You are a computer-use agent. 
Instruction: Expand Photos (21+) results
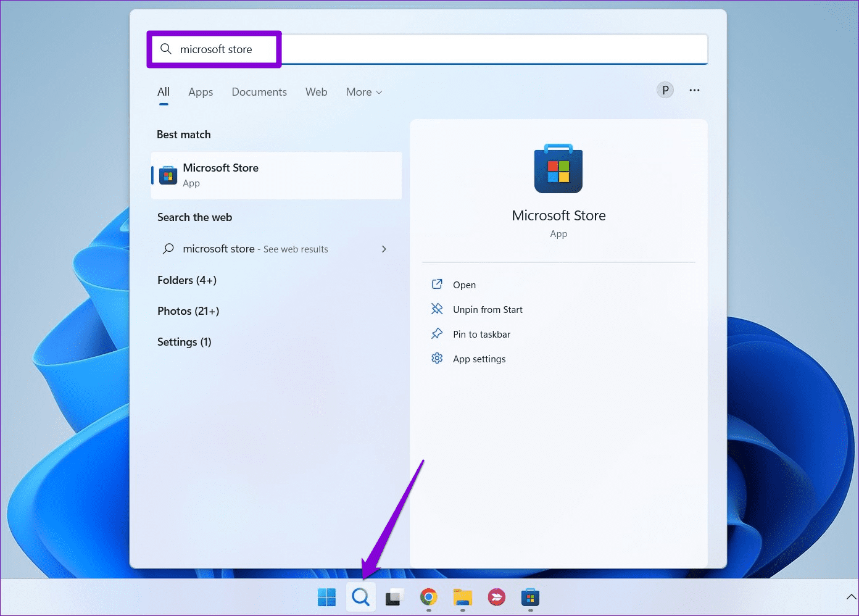pos(188,311)
